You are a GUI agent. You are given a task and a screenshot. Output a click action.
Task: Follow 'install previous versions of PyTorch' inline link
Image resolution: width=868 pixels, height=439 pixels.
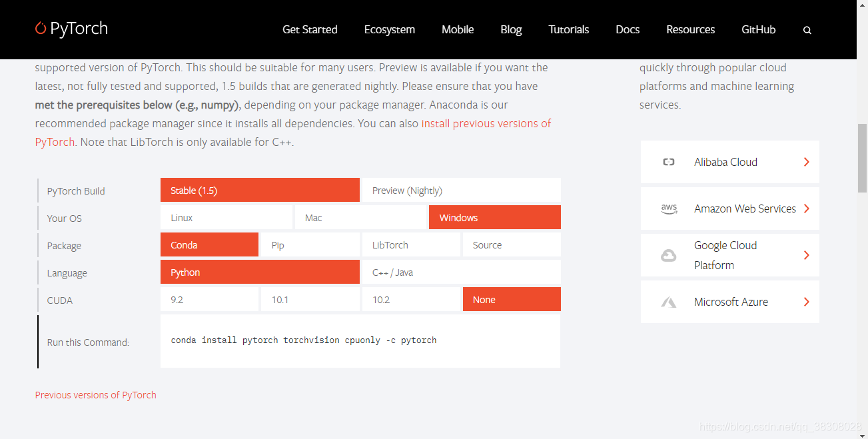(486, 123)
